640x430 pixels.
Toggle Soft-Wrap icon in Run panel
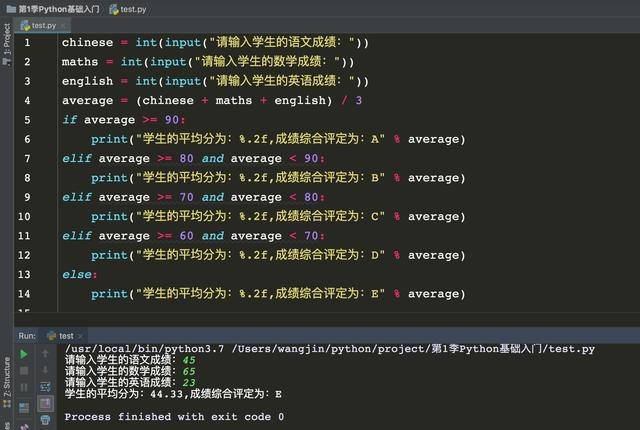pyautogui.click(x=45, y=387)
